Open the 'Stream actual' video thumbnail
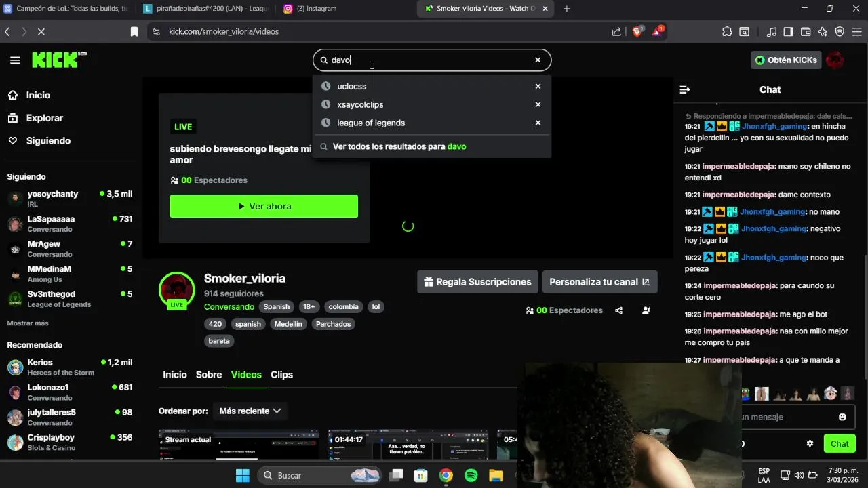Image resolution: width=868 pixels, height=488 pixels. 239,445
